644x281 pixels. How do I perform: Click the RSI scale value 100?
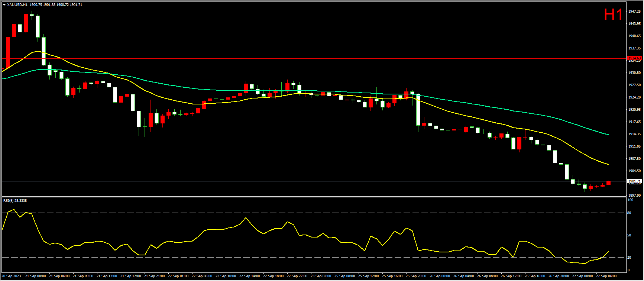[630, 200]
